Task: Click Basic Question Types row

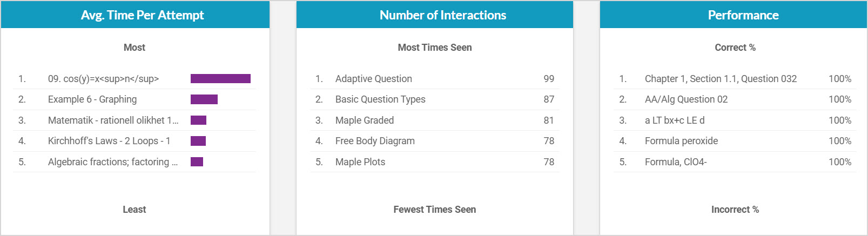Action: coord(380,99)
